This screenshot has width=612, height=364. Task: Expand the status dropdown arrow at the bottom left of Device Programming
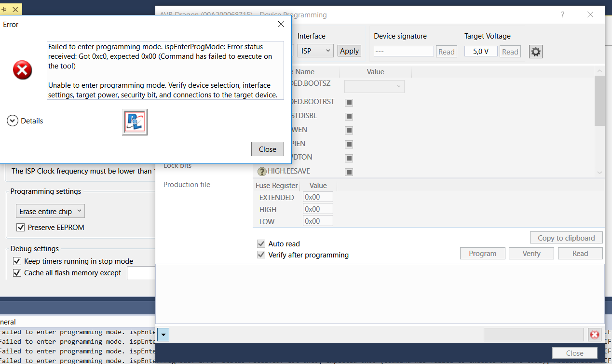tap(163, 334)
